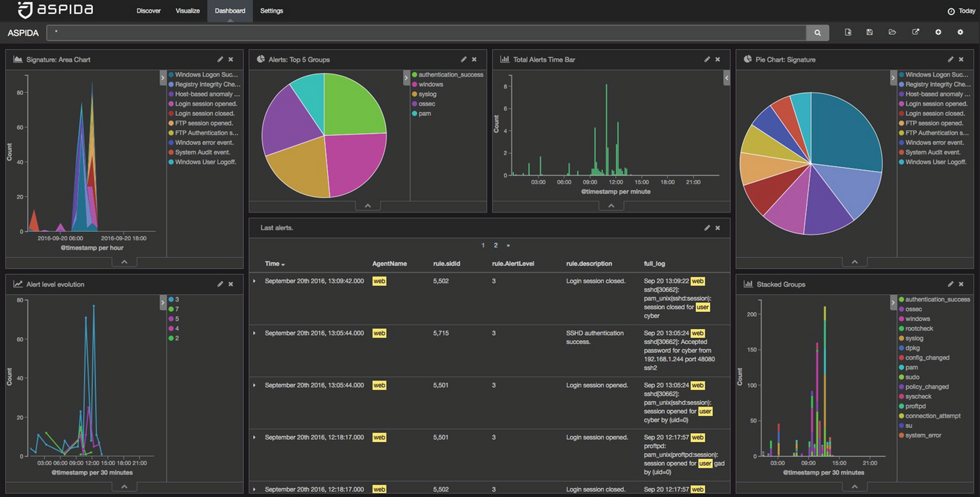Toggle legend of Total Alerts Time Bar

coord(726,77)
